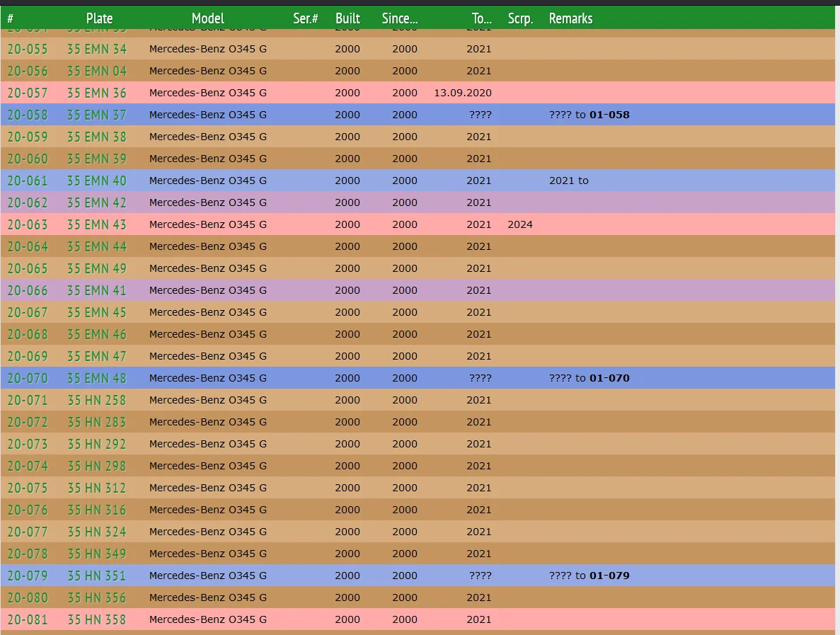Click scrapped year 2024 cell
Viewport: 840px width, 635px height.
click(520, 224)
